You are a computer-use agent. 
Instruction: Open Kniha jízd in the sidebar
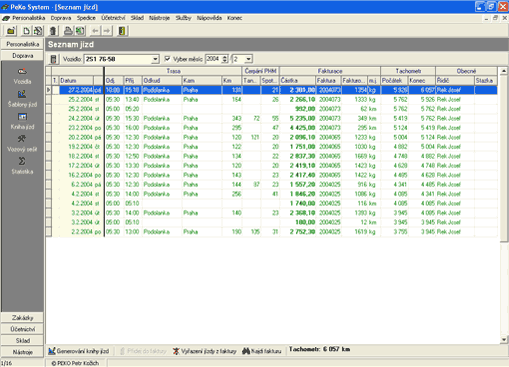pyautogui.click(x=22, y=121)
